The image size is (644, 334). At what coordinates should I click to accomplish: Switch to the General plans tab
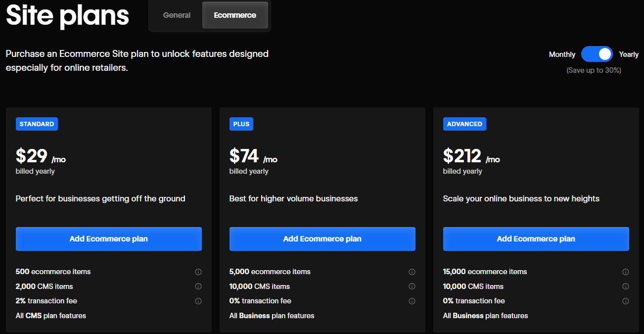tap(177, 15)
